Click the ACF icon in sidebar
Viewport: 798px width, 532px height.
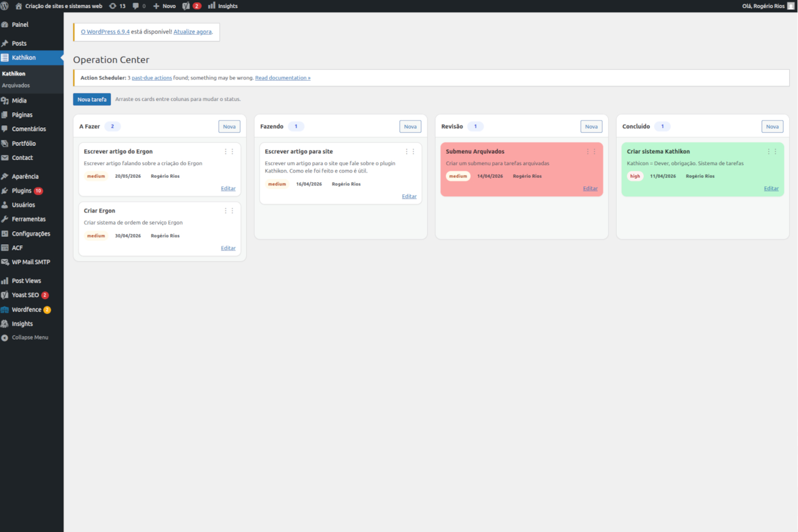[x=5, y=248]
